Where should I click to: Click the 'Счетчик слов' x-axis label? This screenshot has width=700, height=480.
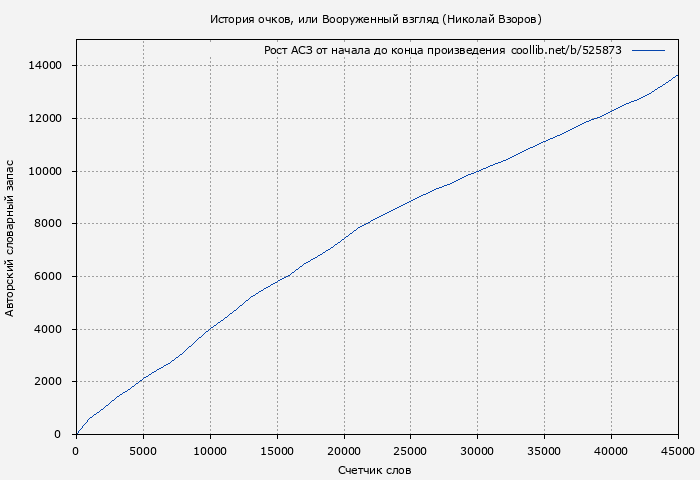point(375,469)
